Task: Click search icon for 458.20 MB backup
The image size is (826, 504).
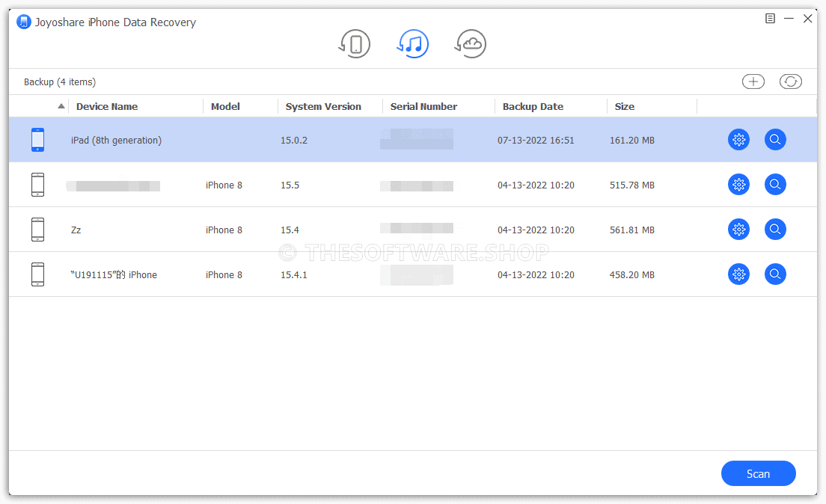Action: click(x=775, y=274)
